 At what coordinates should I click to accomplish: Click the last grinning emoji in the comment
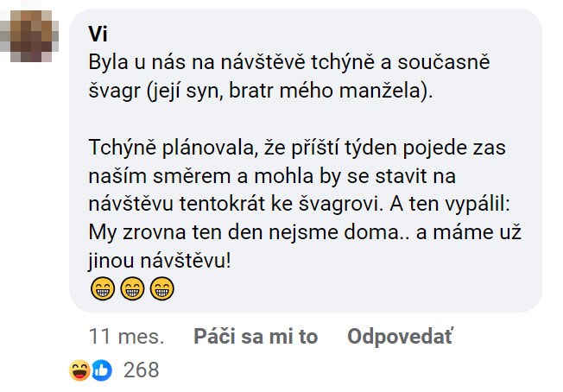[x=161, y=289]
